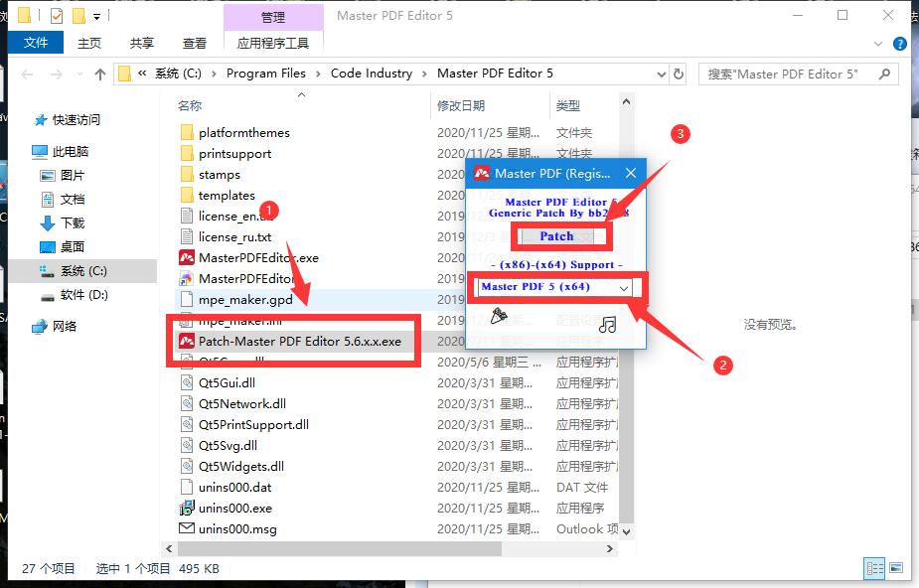Open 文档 in navigation pane

coord(72,200)
